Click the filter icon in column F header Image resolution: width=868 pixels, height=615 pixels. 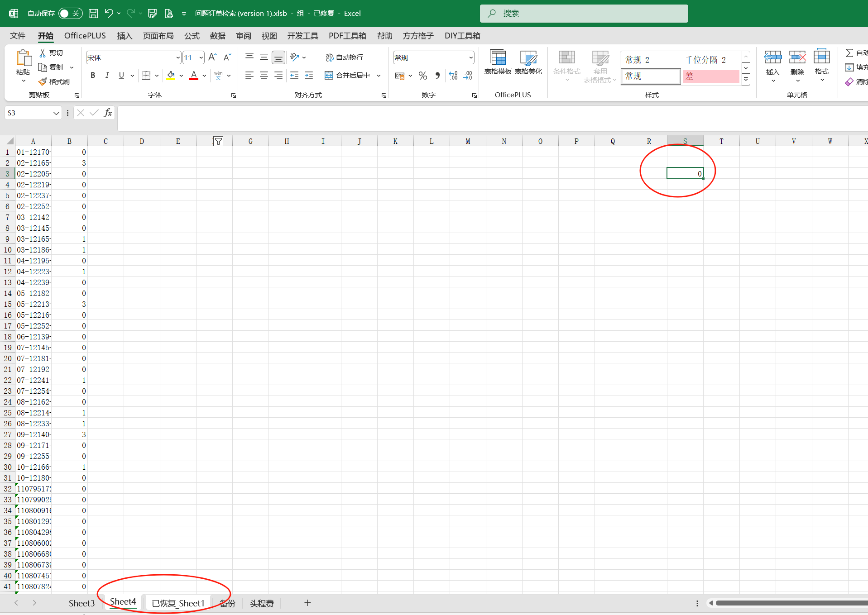click(x=218, y=141)
